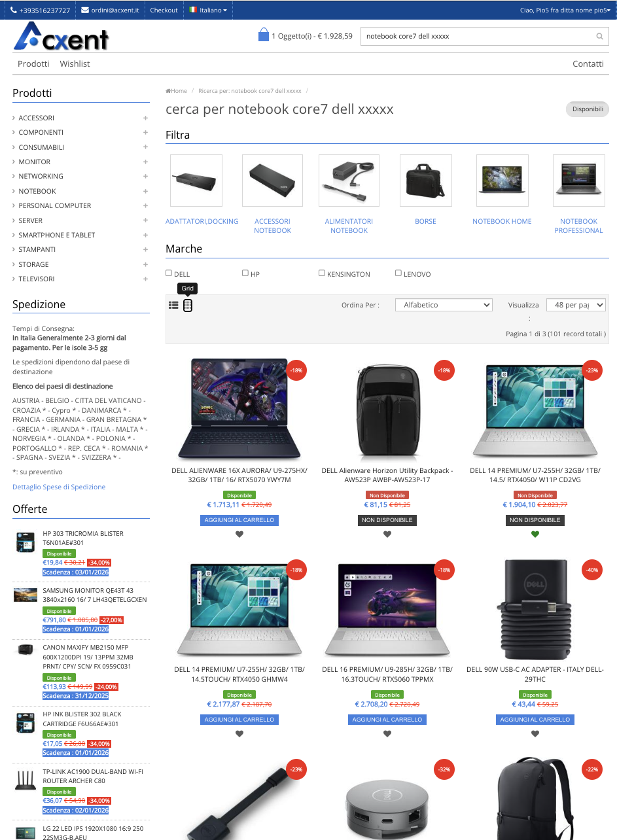Filter by Borse category thumbnail
The height and width of the screenshot is (840, 617).
click(425, 181)
